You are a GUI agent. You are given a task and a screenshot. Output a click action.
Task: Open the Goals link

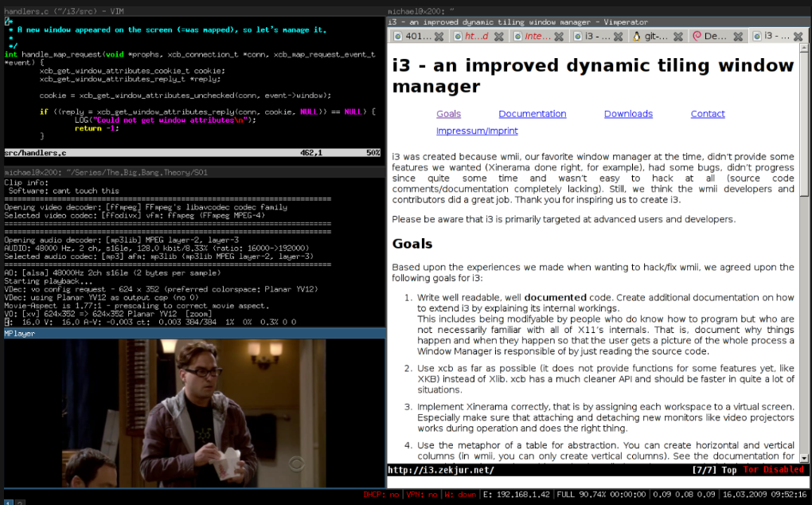point(448,114)
